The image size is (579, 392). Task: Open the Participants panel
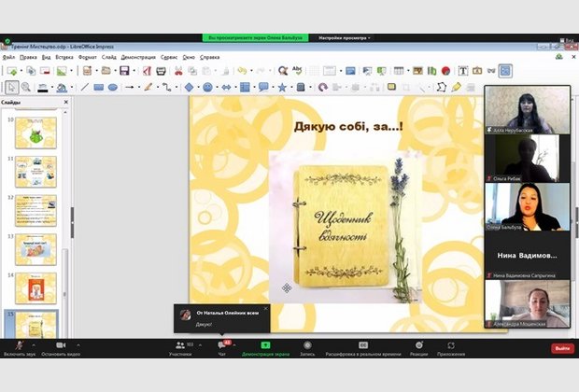click(x=180, y=345)
